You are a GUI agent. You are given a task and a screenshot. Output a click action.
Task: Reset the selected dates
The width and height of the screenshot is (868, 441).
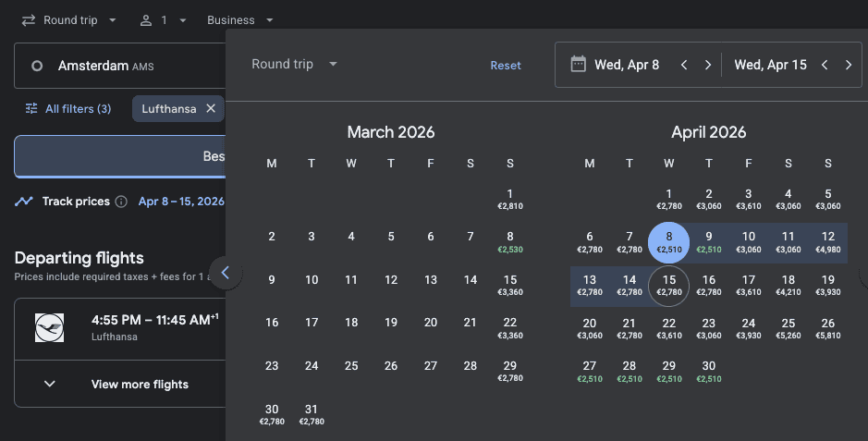point(506,66)
